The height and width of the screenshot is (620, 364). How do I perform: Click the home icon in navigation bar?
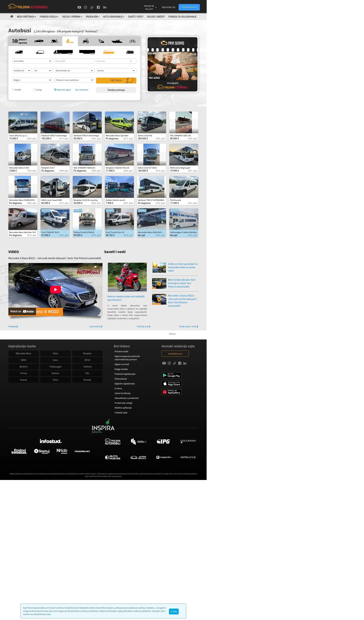(x=12, y=16)
